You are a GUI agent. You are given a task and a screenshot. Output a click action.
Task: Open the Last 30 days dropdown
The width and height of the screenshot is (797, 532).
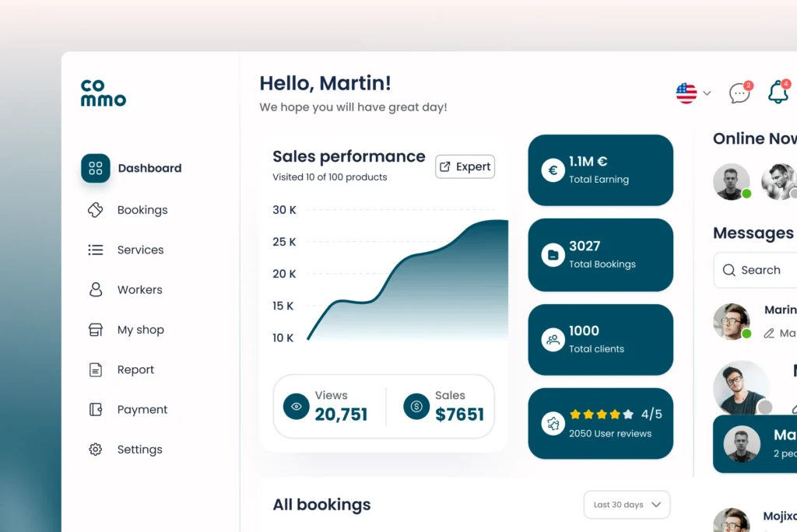click(627, 505)
